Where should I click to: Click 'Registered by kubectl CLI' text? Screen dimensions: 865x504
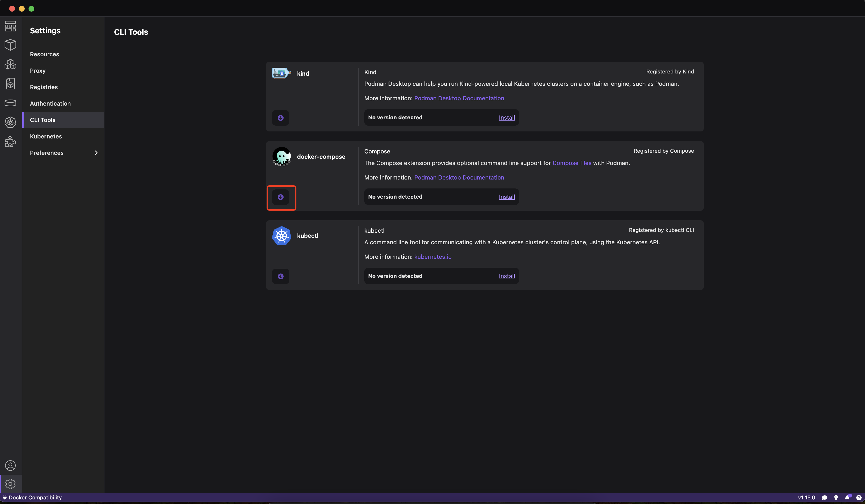click(x=661, y=230)
